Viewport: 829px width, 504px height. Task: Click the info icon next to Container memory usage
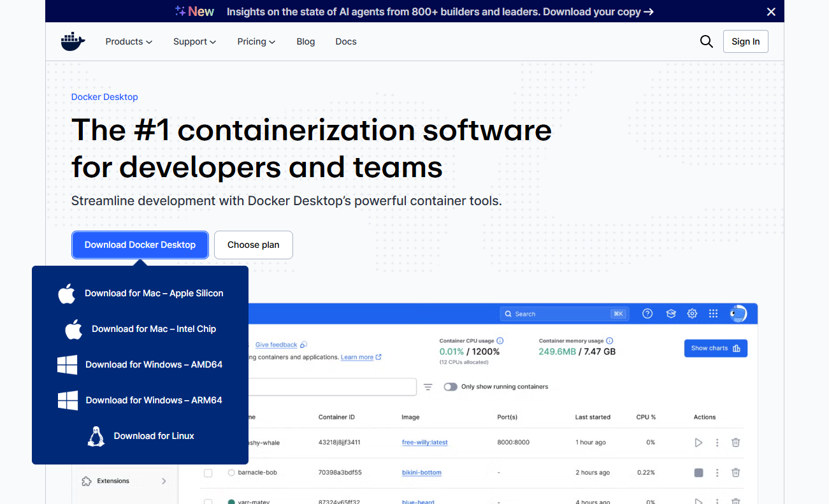pyautogui.click(x=610, y=341)
